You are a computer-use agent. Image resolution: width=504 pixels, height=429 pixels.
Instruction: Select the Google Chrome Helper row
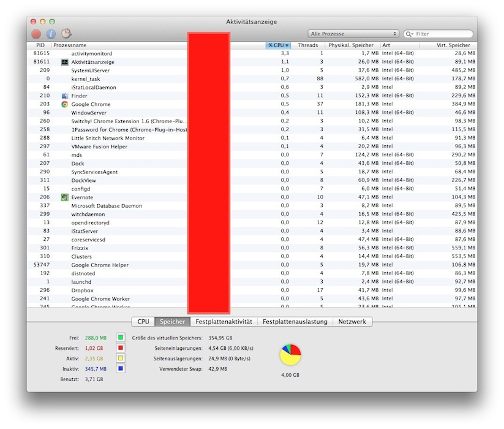[x=252, y=265]
